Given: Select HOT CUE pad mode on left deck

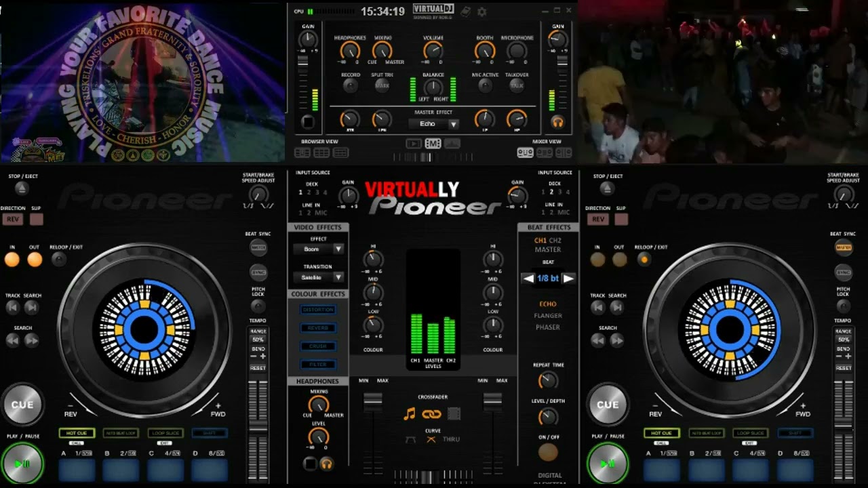Looking at the screenshot, I should coord(77,433).
